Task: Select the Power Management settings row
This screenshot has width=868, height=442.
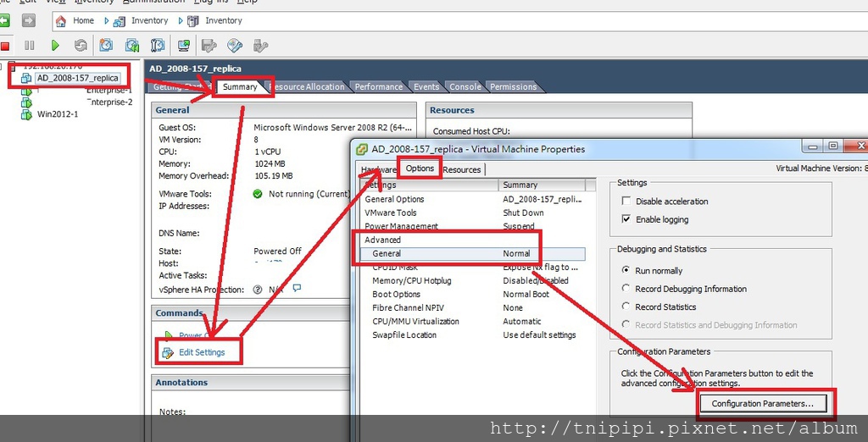Action: [471, 226]
